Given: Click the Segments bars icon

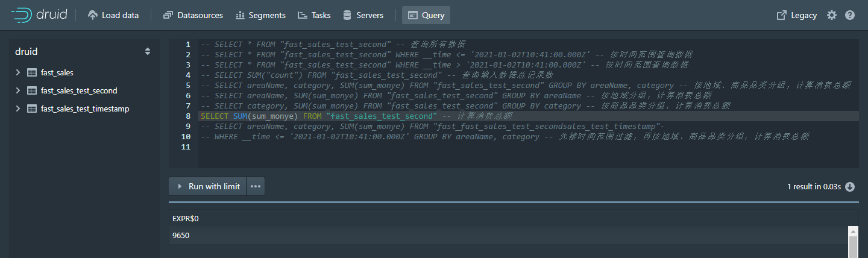Looking at the screenshot, I should (240, 15).
